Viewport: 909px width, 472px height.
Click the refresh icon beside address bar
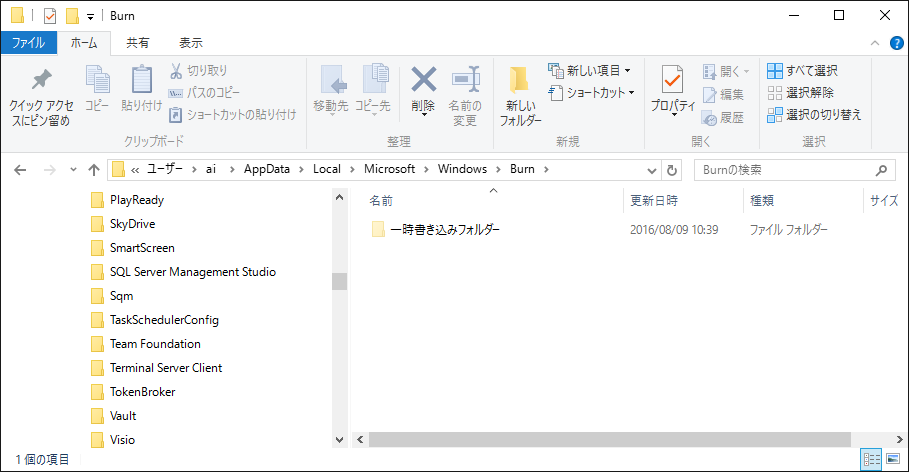click(672, 170)
